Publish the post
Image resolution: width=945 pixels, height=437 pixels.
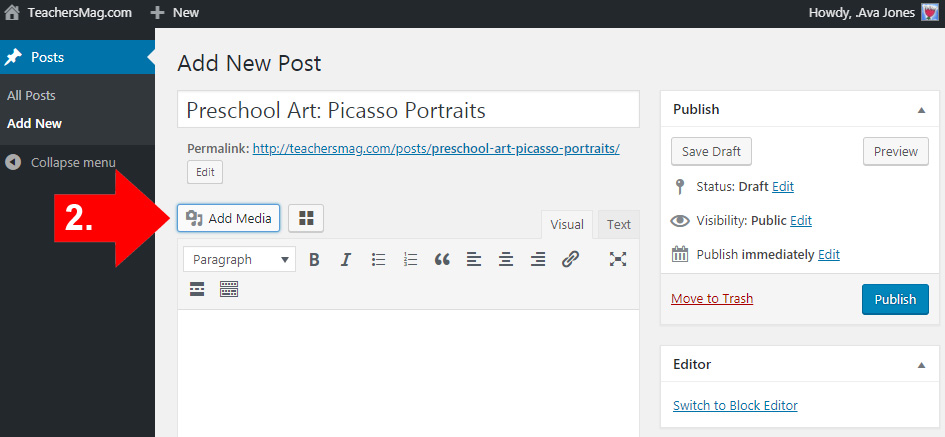click(895, 300)
